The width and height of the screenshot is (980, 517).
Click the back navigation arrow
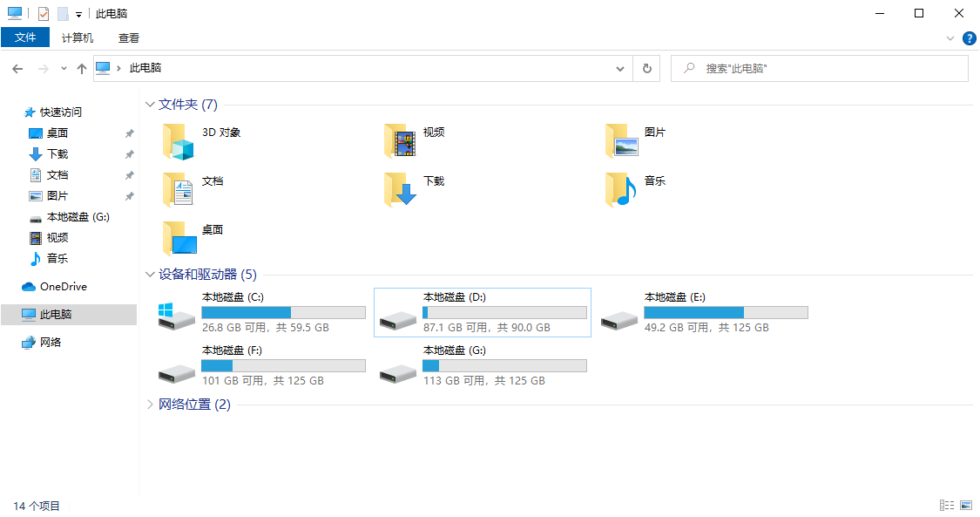(17, 69)
